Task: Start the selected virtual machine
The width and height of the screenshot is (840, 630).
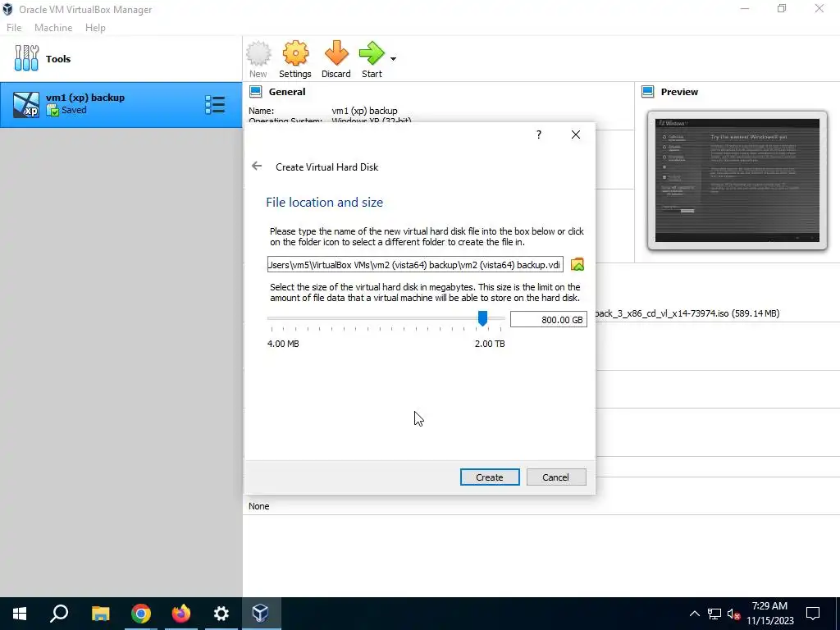Action: click(x=372, y=59)
